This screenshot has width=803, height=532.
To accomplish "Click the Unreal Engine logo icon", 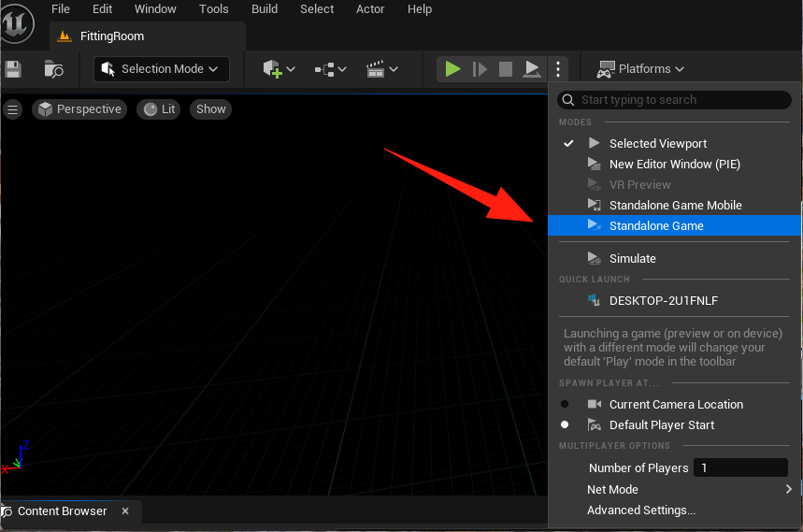I will (x=17, y=23).
